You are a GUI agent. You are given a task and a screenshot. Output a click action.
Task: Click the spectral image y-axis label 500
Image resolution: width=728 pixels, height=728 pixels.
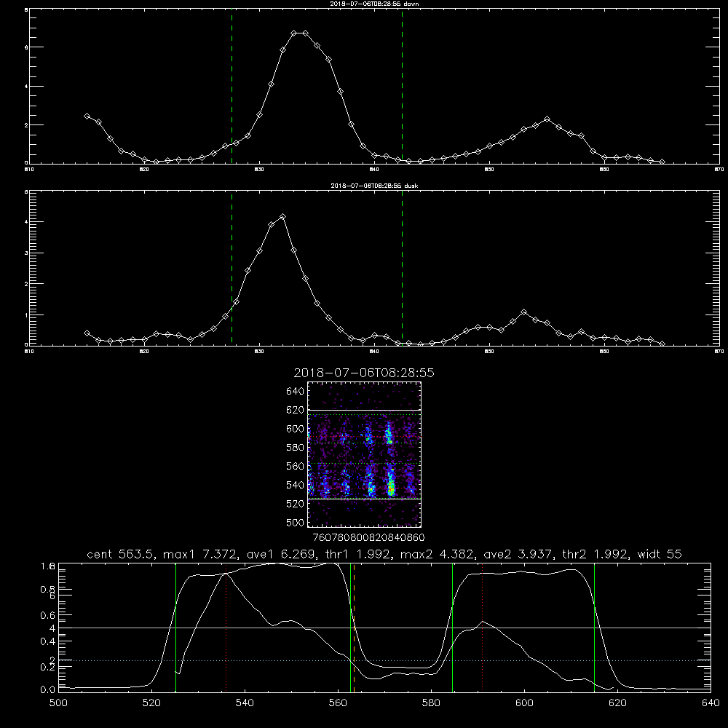(x=295, y=522)
